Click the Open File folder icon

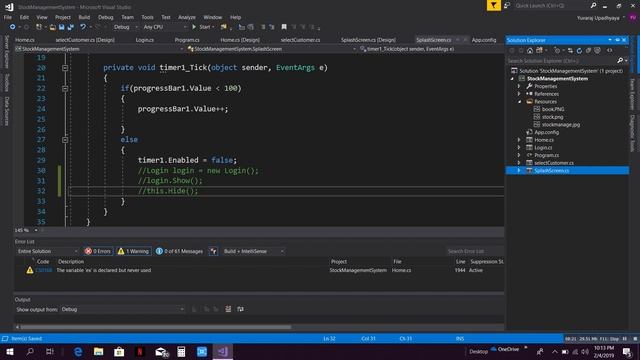pos(52,27)
